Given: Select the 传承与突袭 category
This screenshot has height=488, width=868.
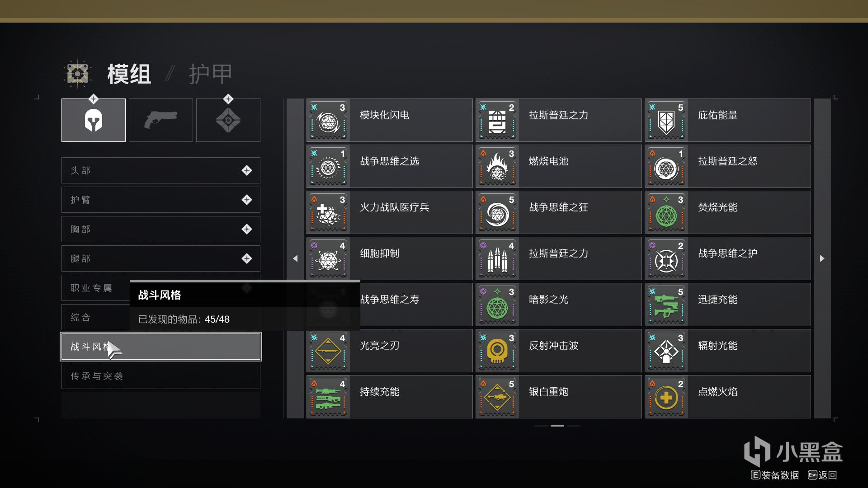Looking at the screenshot, I should tap(161, 376).
